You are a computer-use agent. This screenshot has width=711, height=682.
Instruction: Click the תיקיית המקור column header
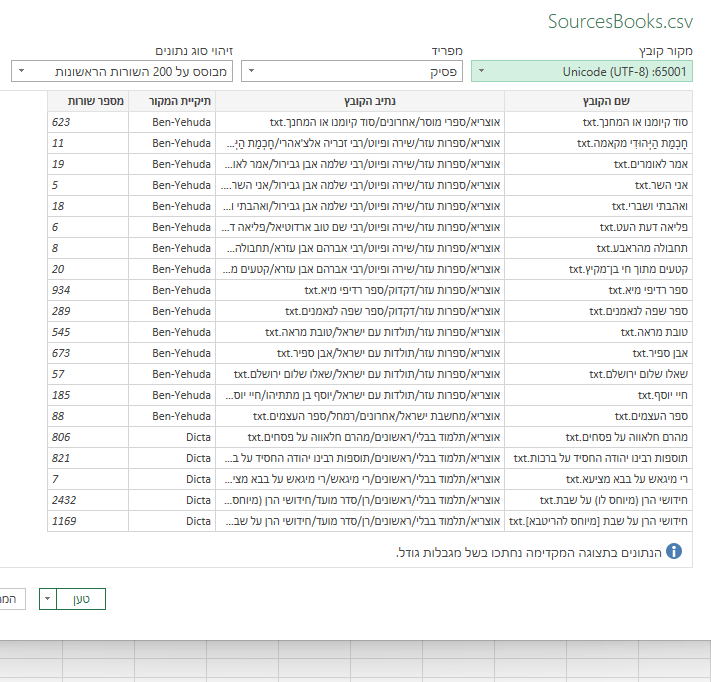coord(172,101)
